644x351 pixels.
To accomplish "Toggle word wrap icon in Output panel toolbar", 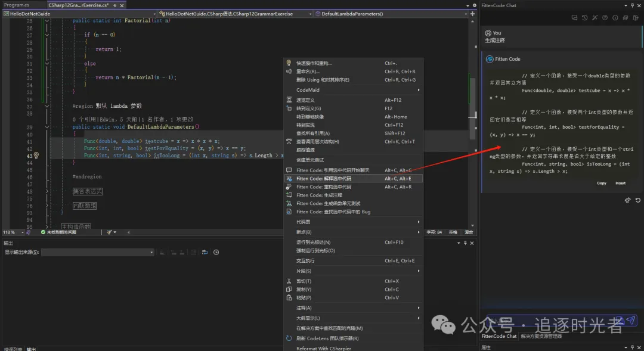I will point(203,252).
